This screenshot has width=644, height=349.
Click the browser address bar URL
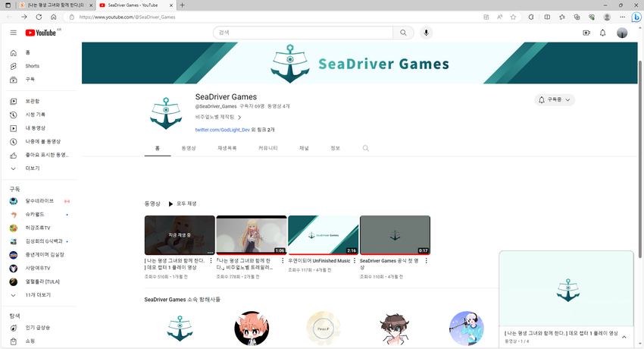[127, 17]
